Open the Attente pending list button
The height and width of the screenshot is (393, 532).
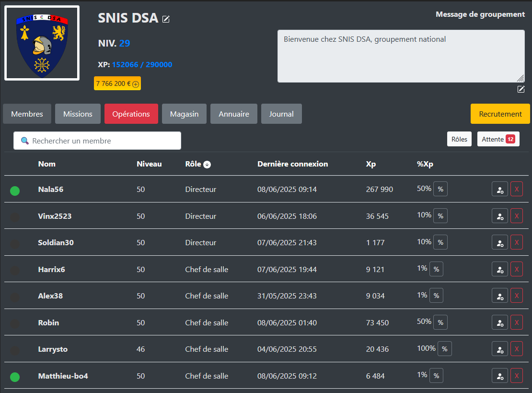click(498, 139)
